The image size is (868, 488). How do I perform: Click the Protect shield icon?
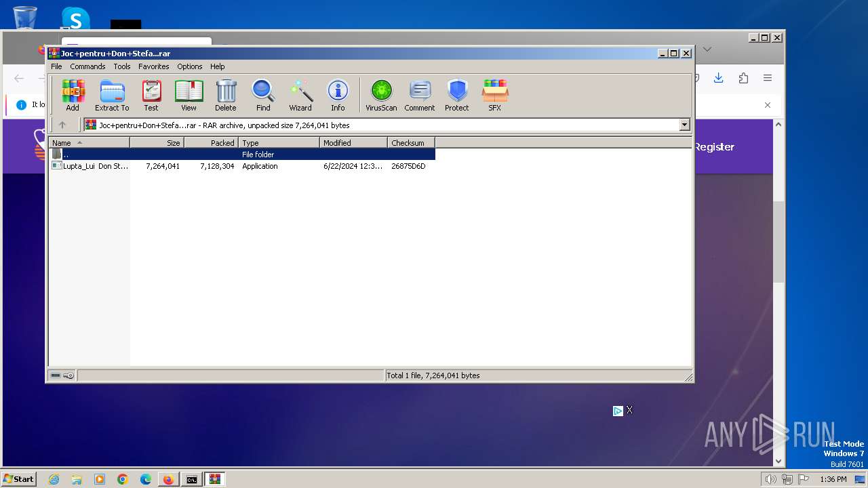tap(457, 95)
